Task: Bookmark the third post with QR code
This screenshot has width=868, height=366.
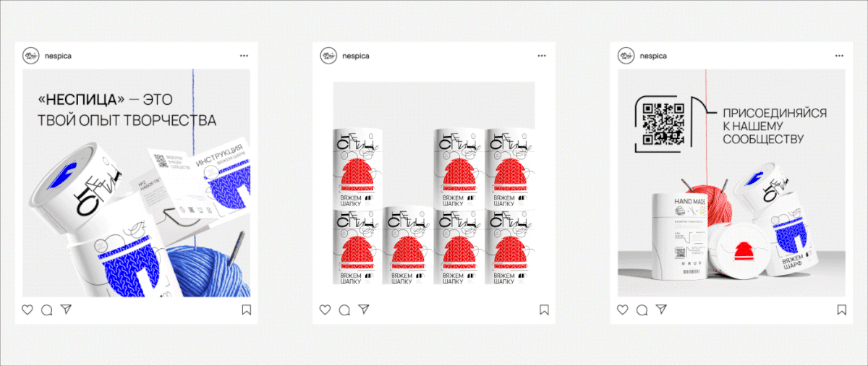Action: click(x=841, y=310)
